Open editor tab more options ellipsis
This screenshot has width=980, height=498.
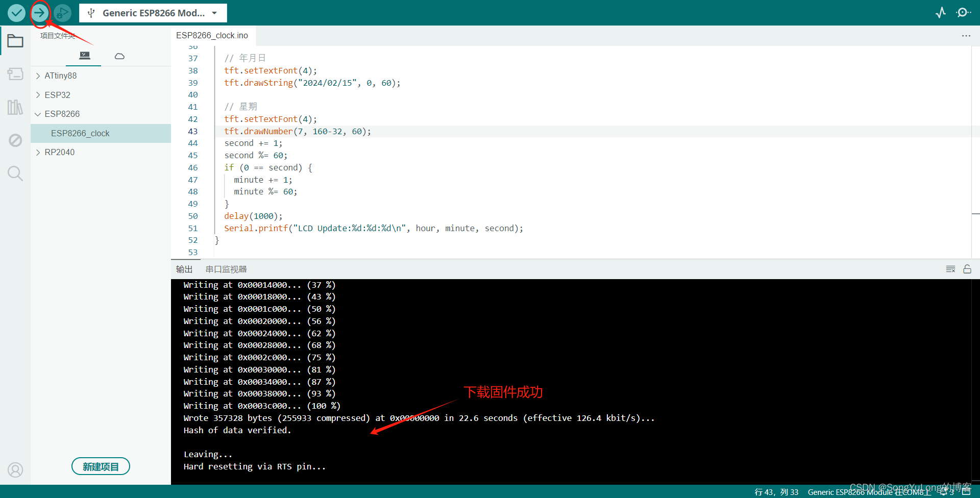click(966, 36)
